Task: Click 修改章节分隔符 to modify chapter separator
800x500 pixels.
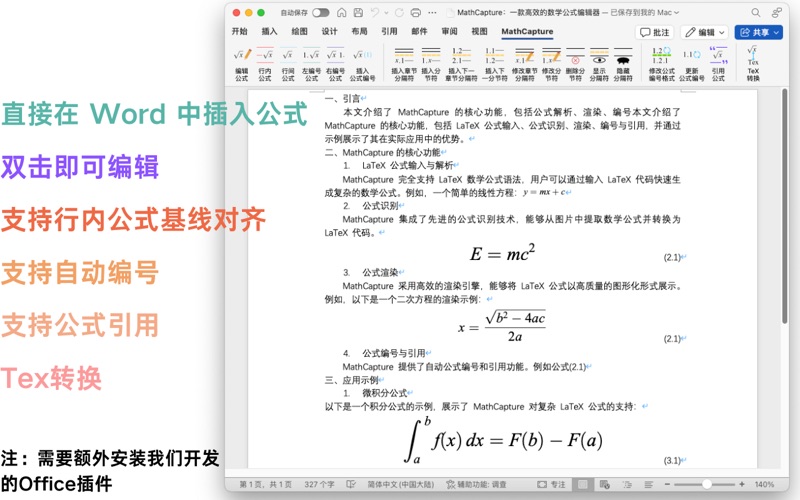Action: point(524,64)
